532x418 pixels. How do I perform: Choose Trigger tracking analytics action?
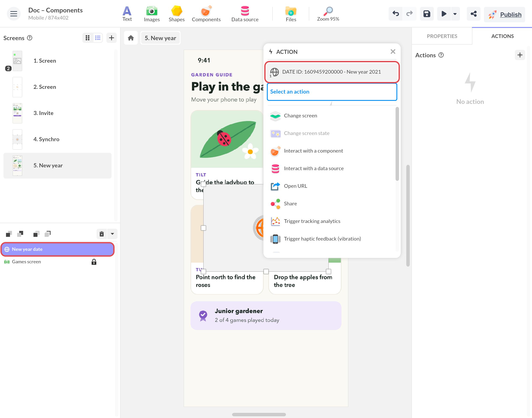332,221
